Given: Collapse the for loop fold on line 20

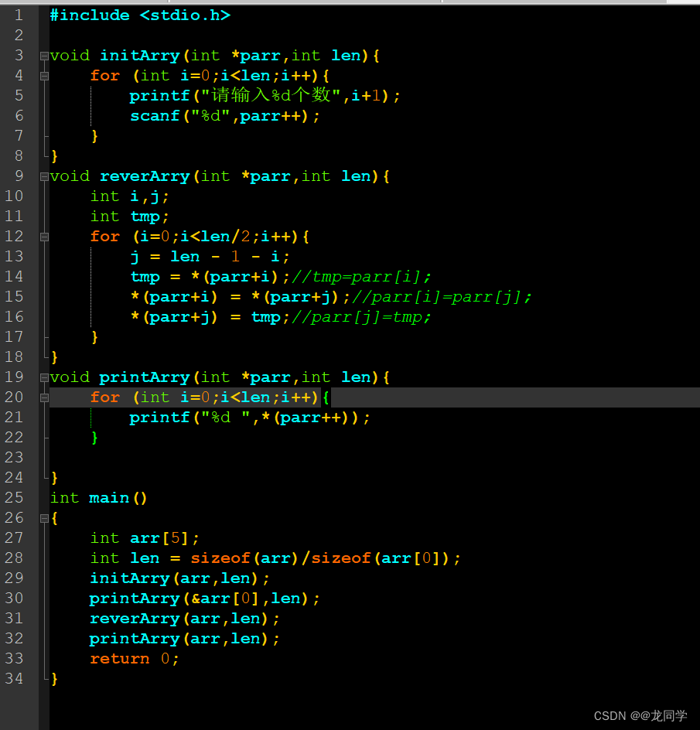Looking at the screenshot, I should pyautogui.click(x=44, y=397).
